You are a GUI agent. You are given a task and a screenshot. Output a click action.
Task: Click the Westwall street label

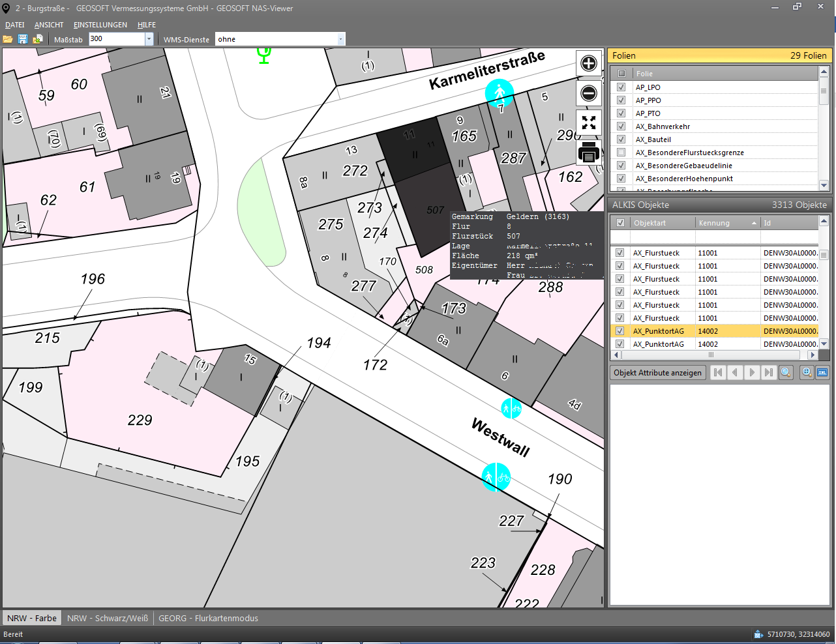coord(500,437)
